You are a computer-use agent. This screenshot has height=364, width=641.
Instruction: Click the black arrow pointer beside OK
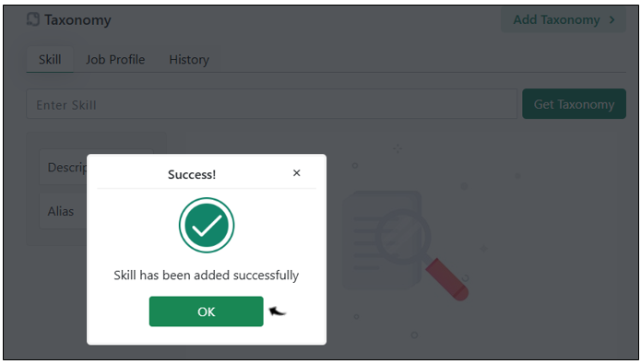pos(278,311)
